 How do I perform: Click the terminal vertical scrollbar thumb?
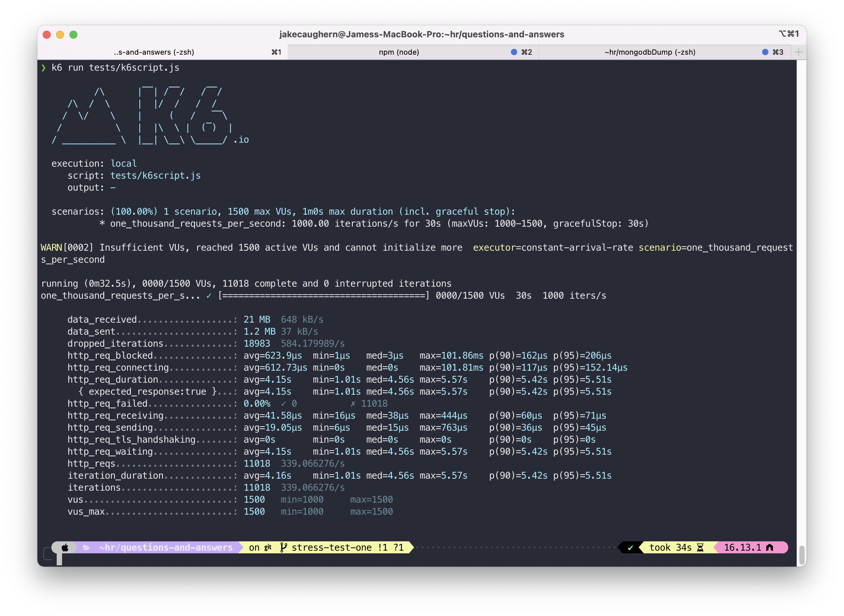click(x=801, y=556)
